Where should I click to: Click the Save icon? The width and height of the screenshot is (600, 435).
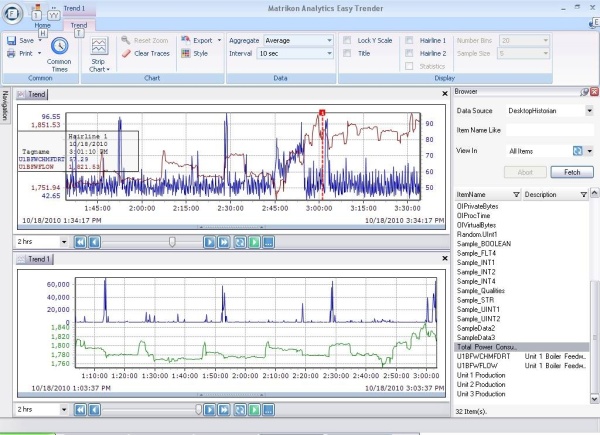click(x=11, y=41)
